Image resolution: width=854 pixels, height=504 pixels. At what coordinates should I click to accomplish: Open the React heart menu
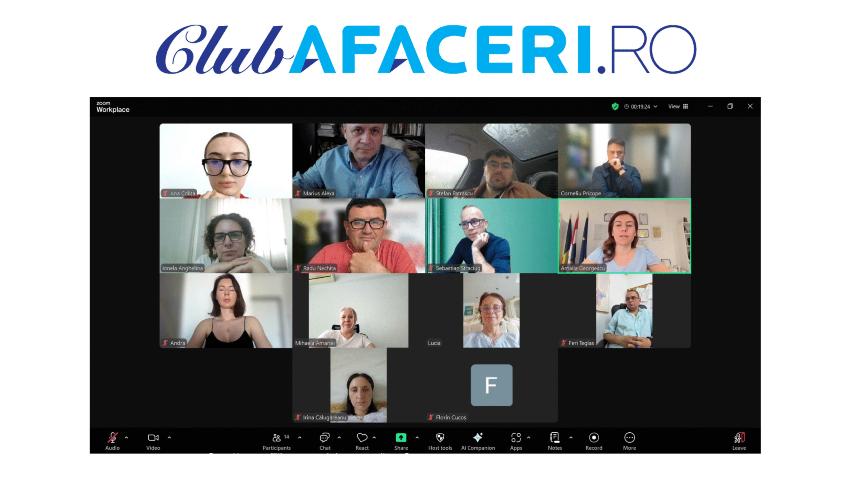point(362,438)
